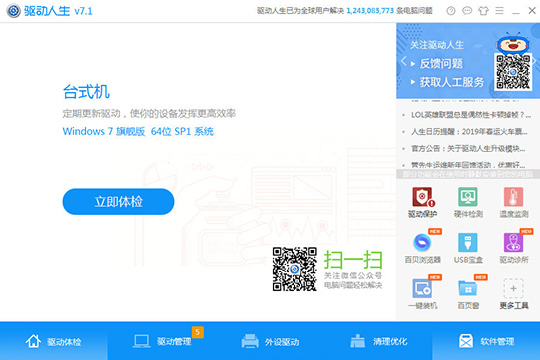Viewport: 540px width, 360px height.
Task: Click 反馈问题 in the banner
Action: pyautogui.click(x=441, y=63)
